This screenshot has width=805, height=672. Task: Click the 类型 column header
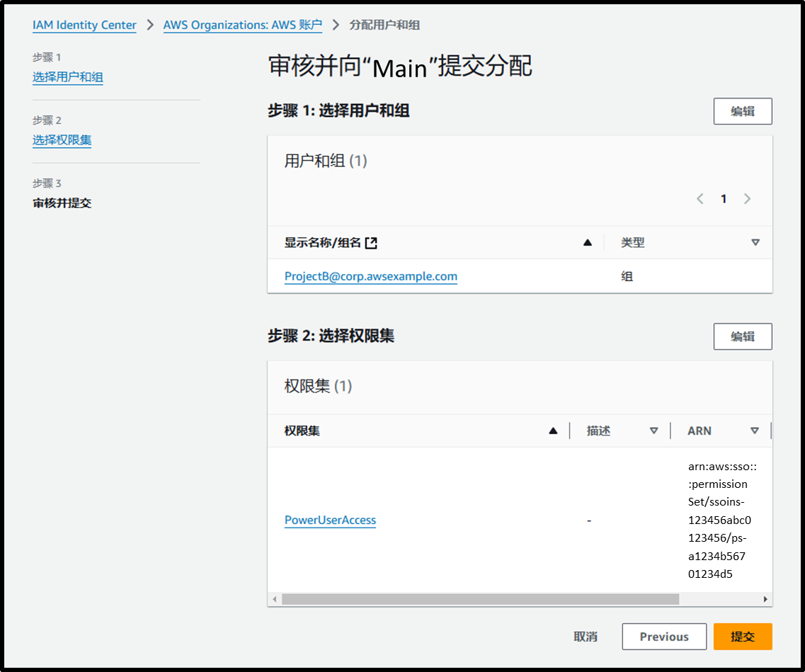[x=632, y=242]
